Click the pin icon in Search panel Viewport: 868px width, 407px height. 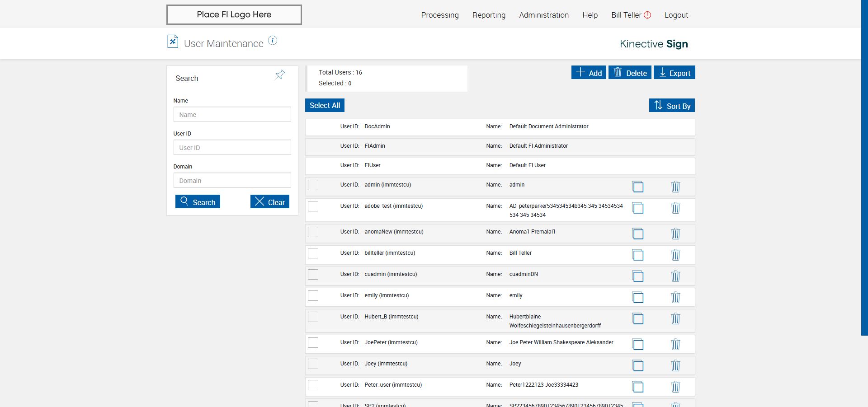click(x=280, y=75)
